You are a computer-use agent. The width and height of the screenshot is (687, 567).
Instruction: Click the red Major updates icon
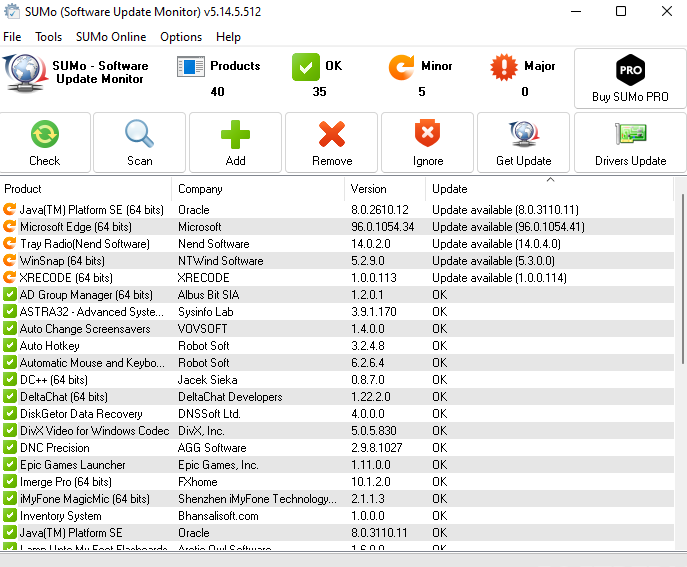point(504,67)
